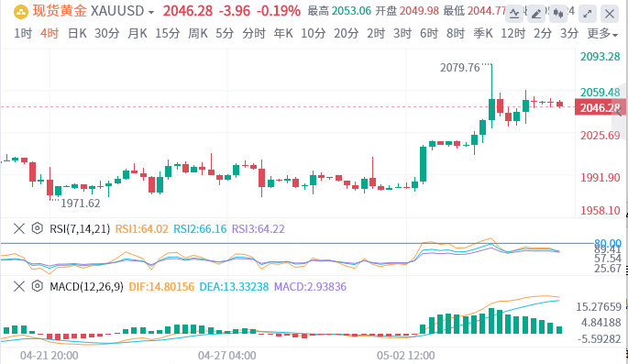Click the 现货黄金 title text

click(x=60, y=11)
